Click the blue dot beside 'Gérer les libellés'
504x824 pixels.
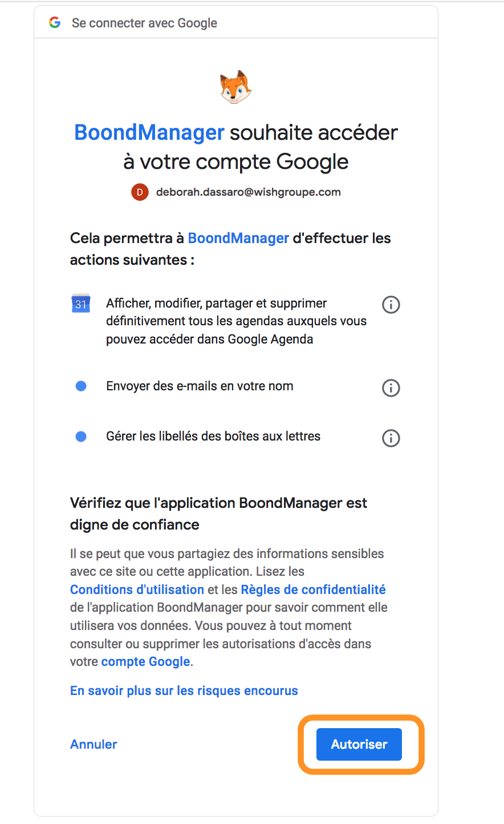pos(81,437)
